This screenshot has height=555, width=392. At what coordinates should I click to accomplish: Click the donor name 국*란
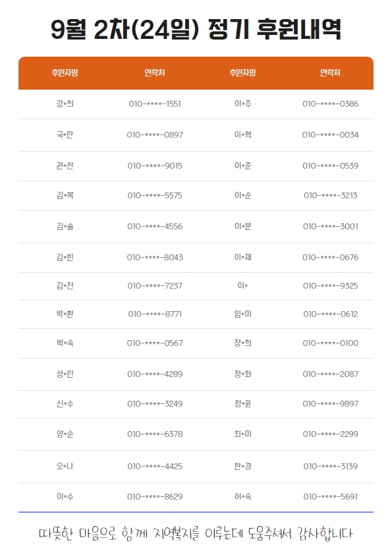[65, 135]
